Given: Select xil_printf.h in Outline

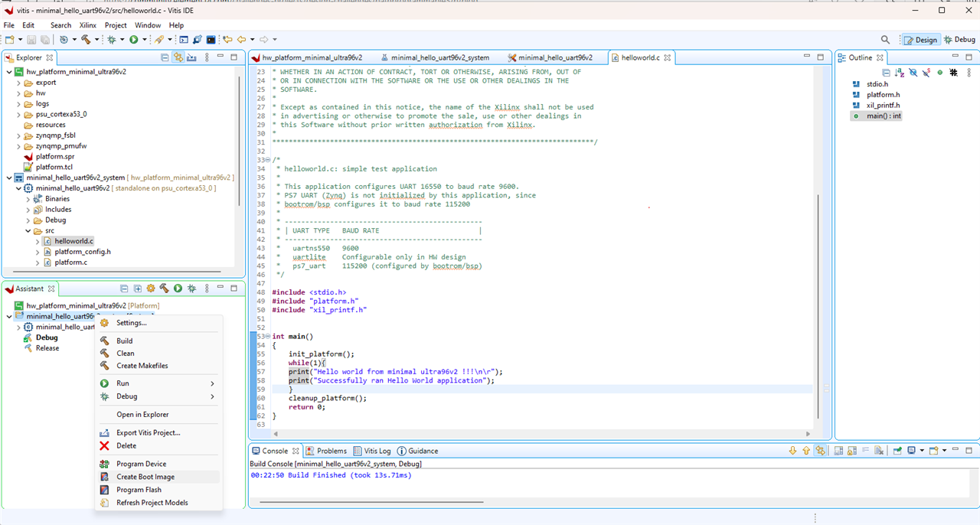Looking at the screenshot, I should 877,106.
